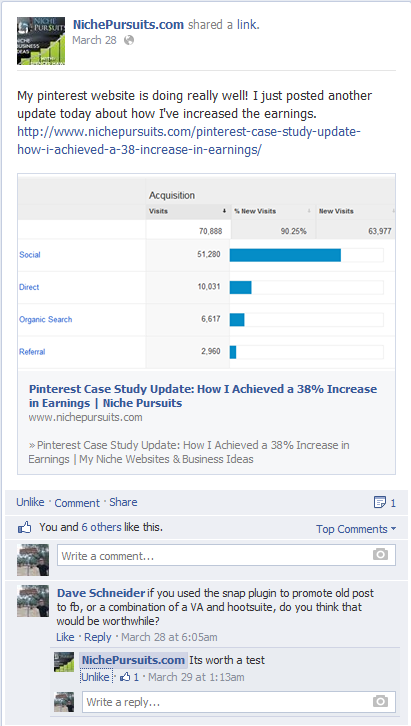411x726 pixels.
Task: Click the www.nichepursuits.com domain text
Action: 86,417
